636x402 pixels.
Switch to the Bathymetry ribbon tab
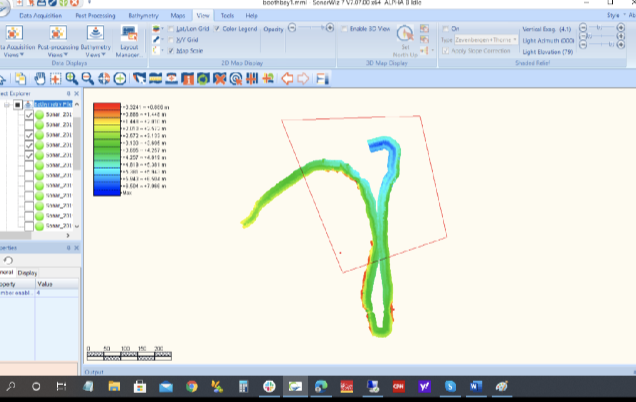(x=144, y=17)
